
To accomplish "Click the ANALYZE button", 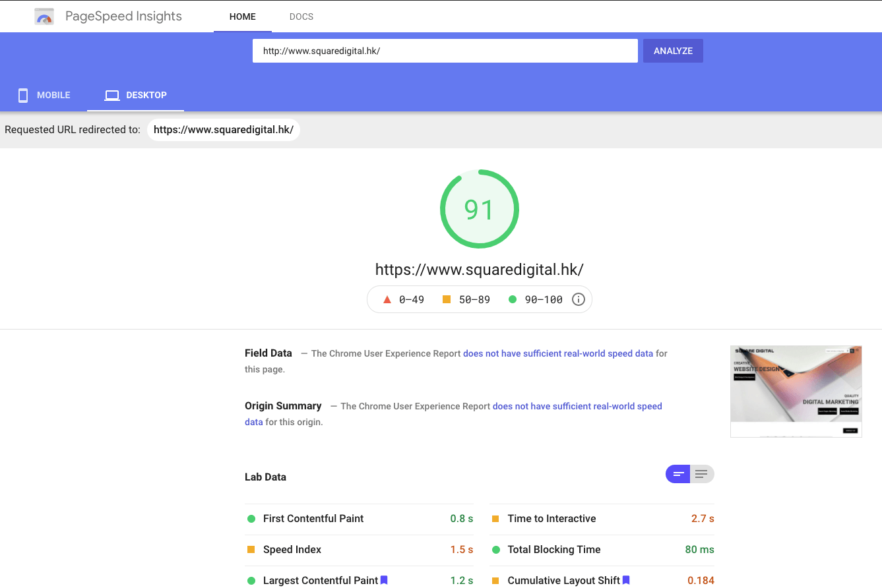I will pos(673,51).
